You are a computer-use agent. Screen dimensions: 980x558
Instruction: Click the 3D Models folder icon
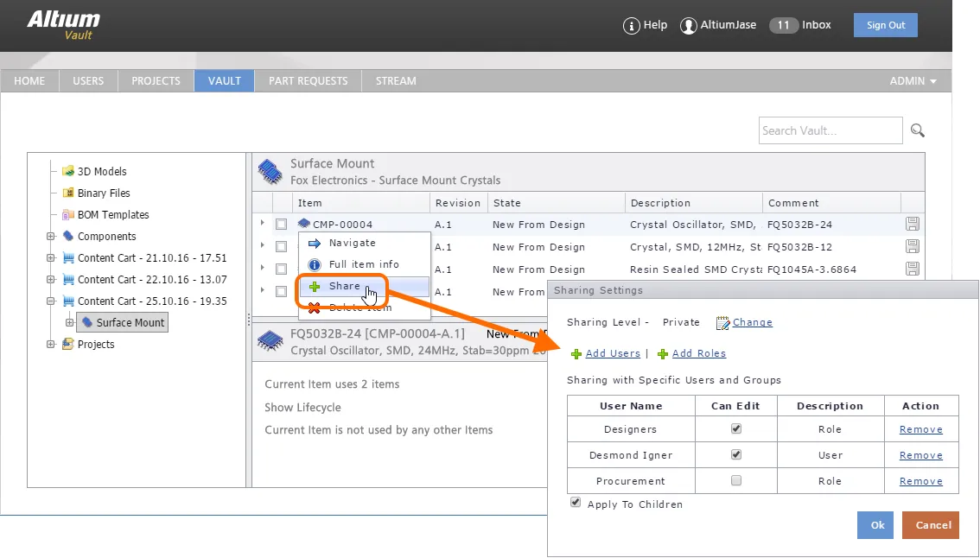point(68,171)
